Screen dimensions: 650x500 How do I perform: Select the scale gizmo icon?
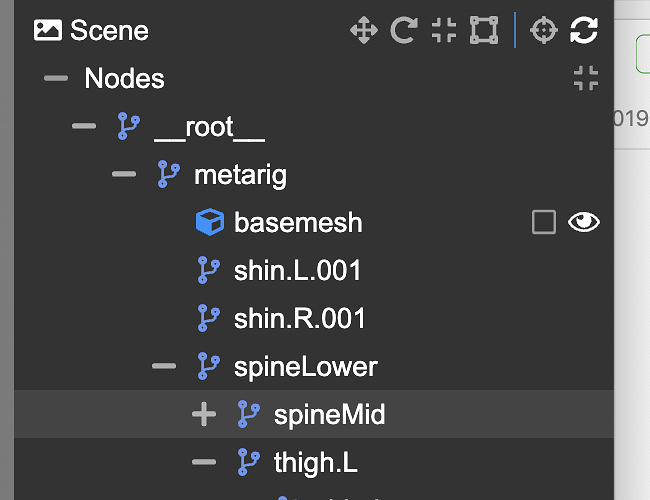(444, 30)
